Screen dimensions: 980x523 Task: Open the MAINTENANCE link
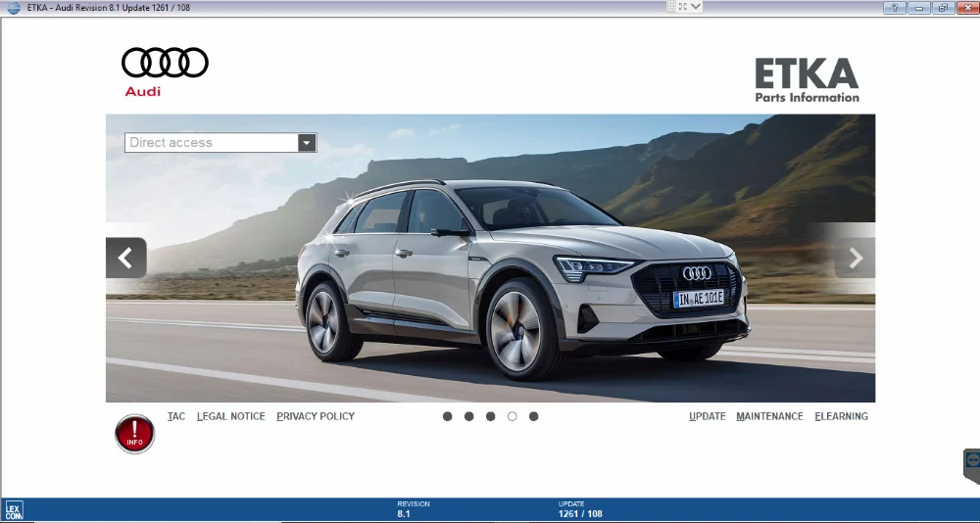[770, 416]
